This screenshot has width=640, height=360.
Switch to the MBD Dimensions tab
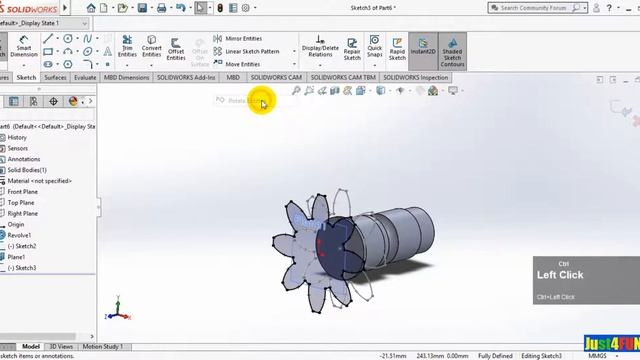127,78
